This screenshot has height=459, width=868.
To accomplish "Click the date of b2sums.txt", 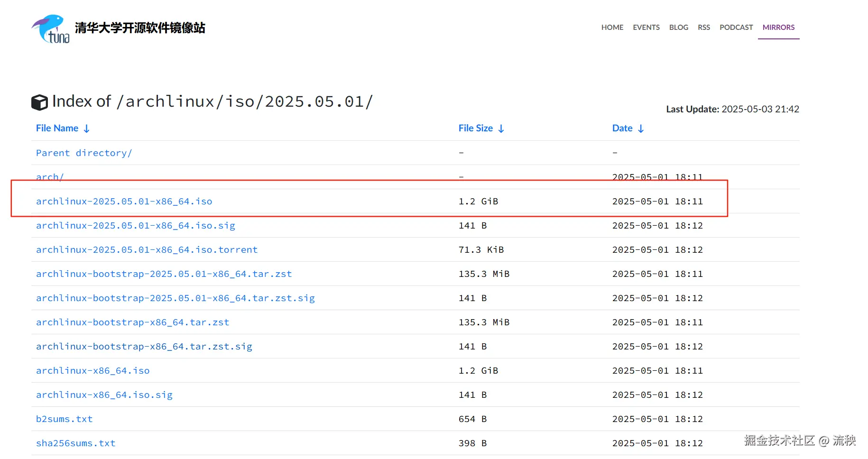I will click(657, 419).
